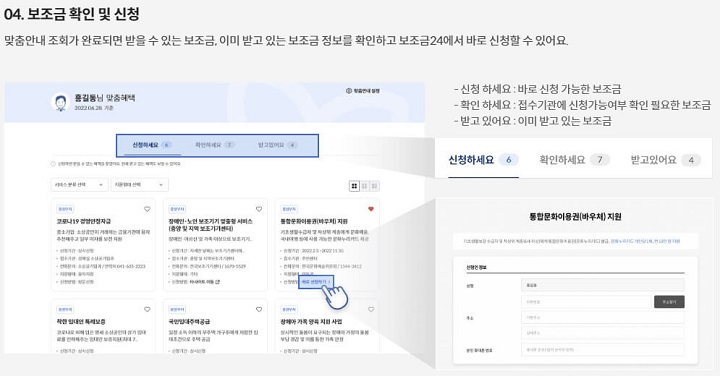Favorite the 코로나19 경영안정자금 card heart
Image resolution: width=720 pixels, height=376 pixels.
coord(147,209)
